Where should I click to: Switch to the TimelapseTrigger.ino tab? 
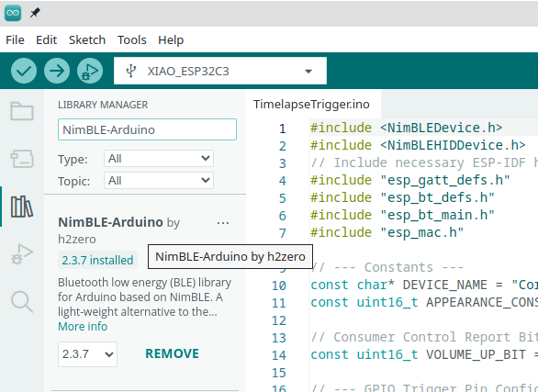[x=311, y=104]
